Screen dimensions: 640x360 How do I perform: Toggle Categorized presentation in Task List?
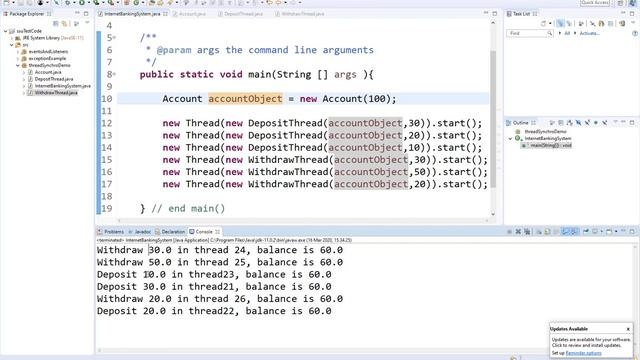point(560,24)
